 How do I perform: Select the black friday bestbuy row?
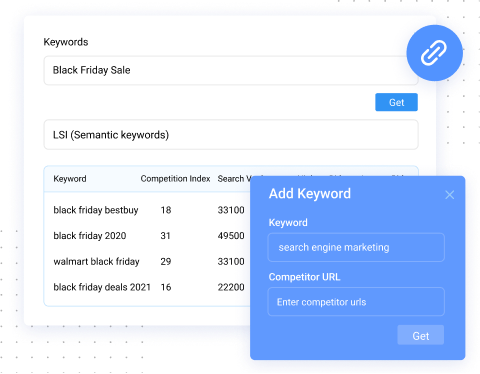147,210
